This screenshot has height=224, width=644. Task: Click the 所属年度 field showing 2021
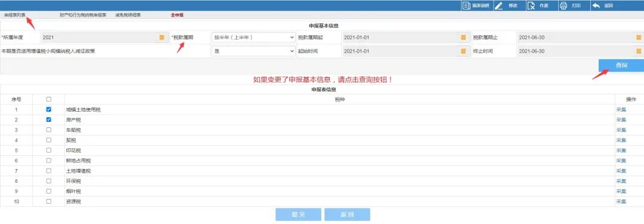104,38
